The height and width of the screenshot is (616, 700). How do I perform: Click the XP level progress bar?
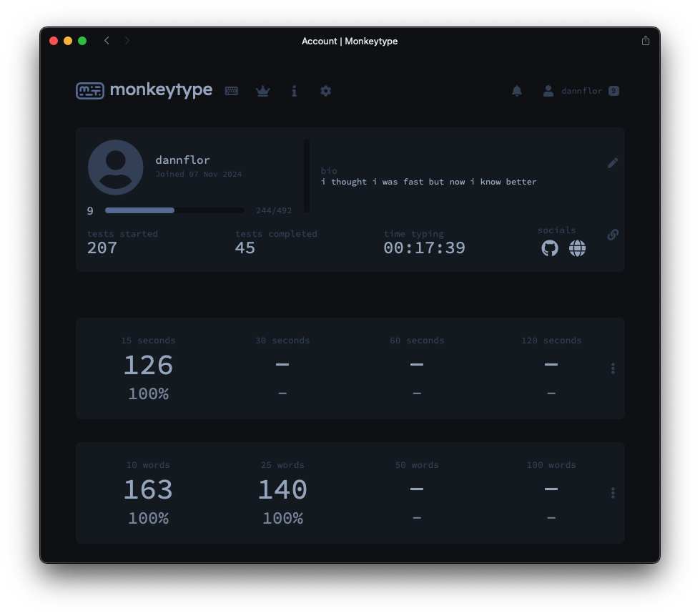click(x=174, y=210)
